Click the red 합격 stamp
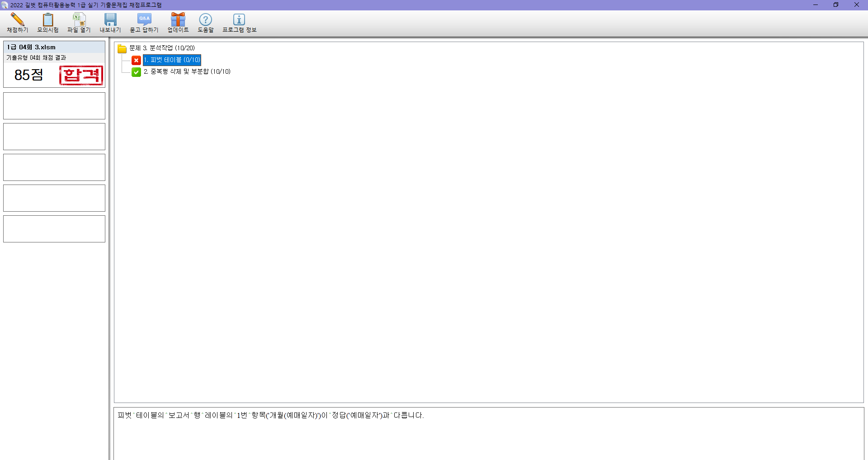The image size is (868, 460). point(81,75)
